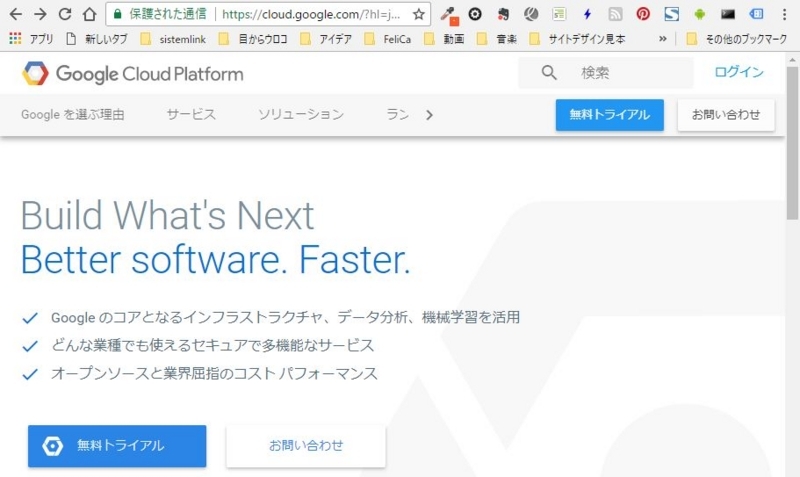Viewport: 800px width, 477px height.
Task: Bookmark this page with the star icon
Action: [x=419, y=14]
